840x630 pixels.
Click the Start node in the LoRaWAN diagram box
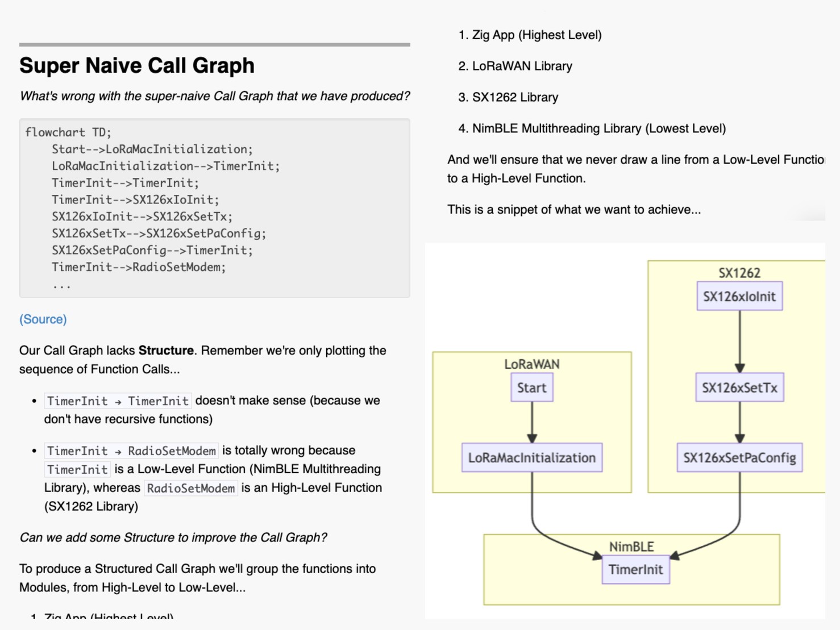click(x=531, y=387)
